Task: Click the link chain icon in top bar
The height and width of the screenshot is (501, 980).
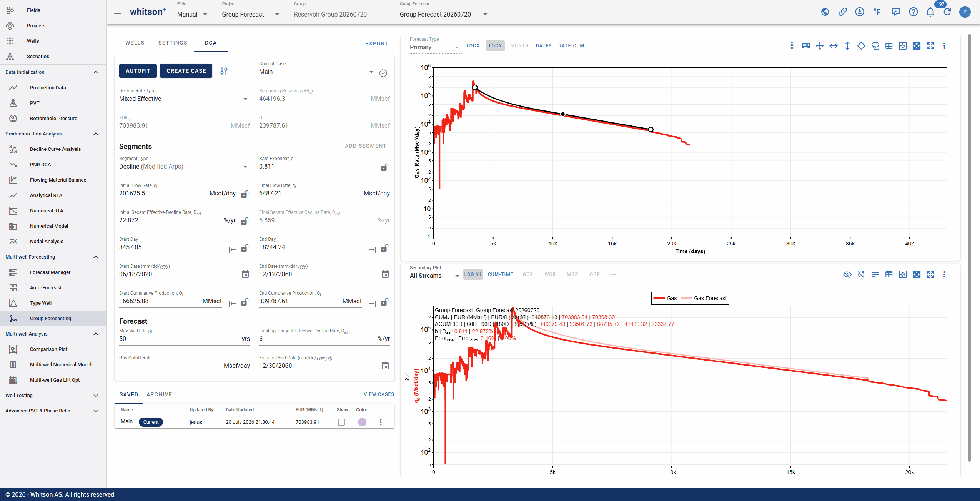Action: coord(842,12)
